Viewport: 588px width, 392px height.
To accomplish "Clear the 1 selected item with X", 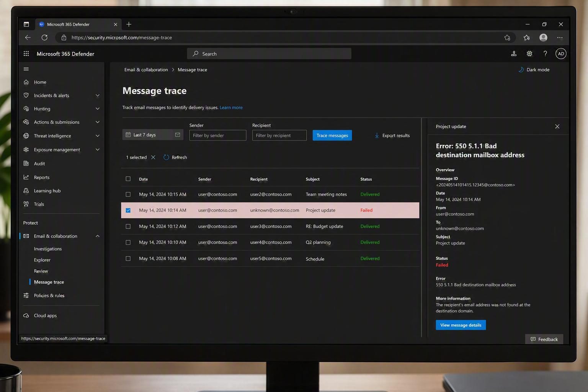I will click(x=153, y=157).
